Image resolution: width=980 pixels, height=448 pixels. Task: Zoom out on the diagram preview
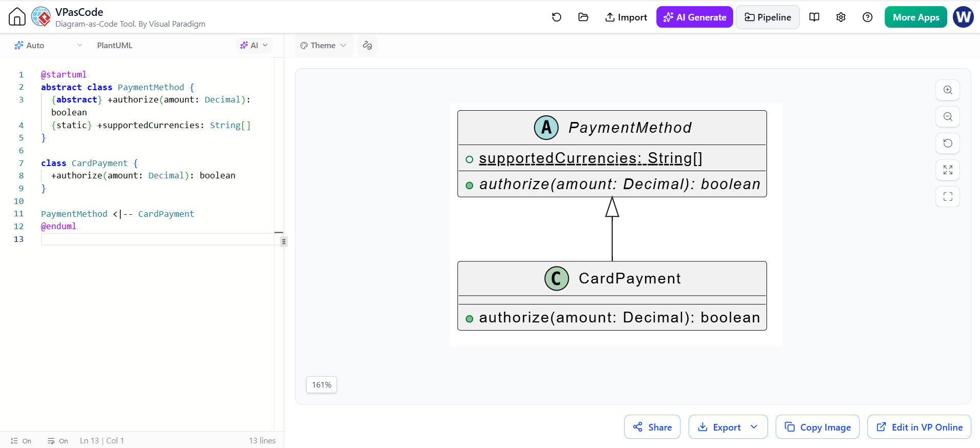click(x=948, y=116)
